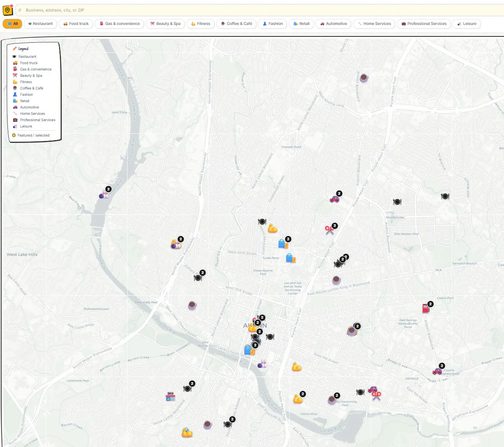Select the All category filter

pyautogui.click(x=12, y=24)
